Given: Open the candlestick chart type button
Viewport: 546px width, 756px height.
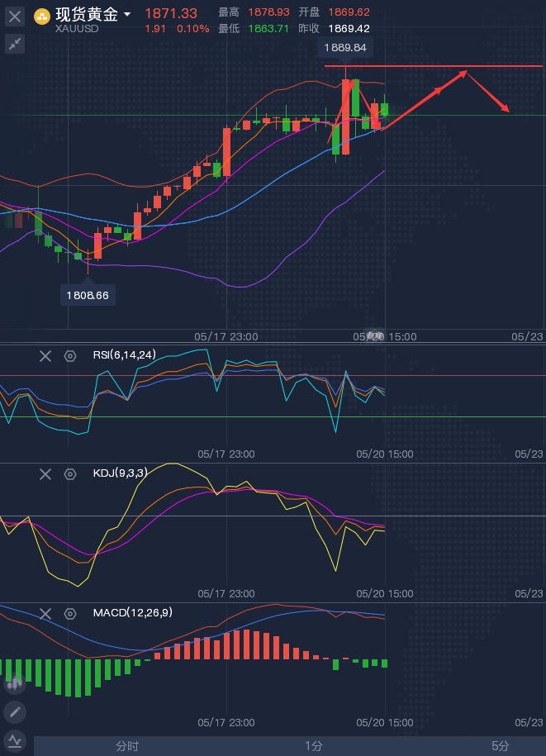Looking at the screenshot, I should coord(15,682).
